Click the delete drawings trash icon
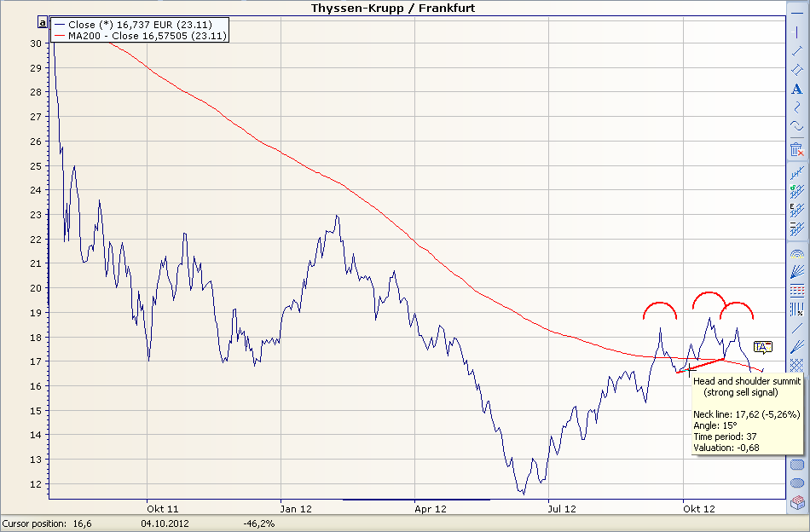Image resolution: width=810 pixels, height=532 pixels. tap(796, 149)
